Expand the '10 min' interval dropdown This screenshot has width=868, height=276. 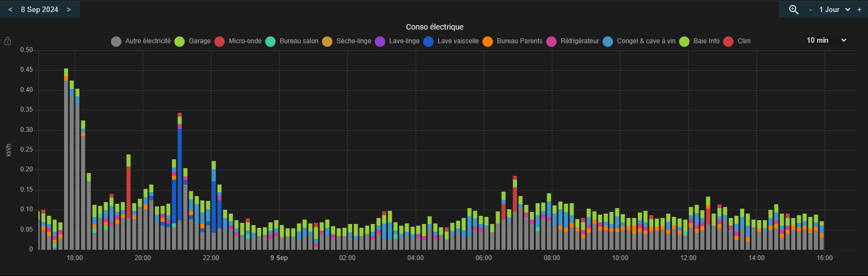point(826,40)
